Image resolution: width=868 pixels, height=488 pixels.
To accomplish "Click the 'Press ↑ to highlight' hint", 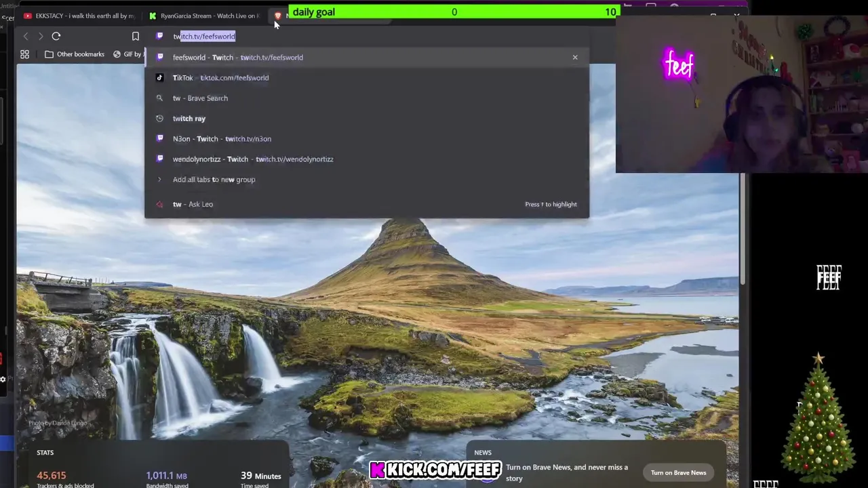I will pyautogui.click(x=551, y=204).
